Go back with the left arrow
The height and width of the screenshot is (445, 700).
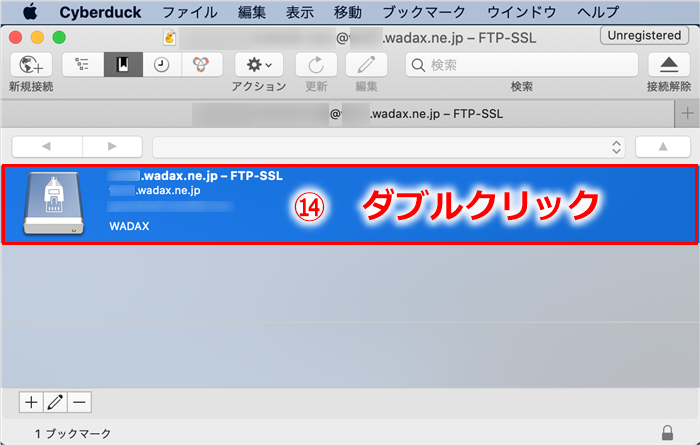(x=47, y=146)
